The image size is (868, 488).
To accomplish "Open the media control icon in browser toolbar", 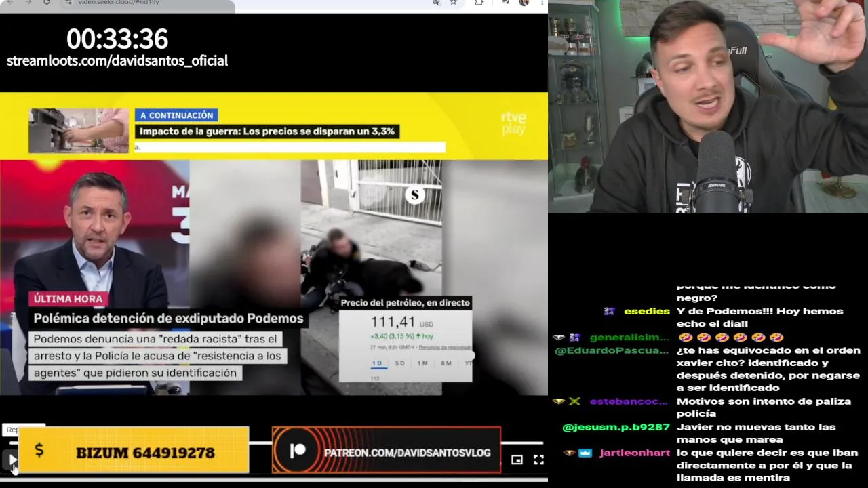I will click(x=505, y=3).
